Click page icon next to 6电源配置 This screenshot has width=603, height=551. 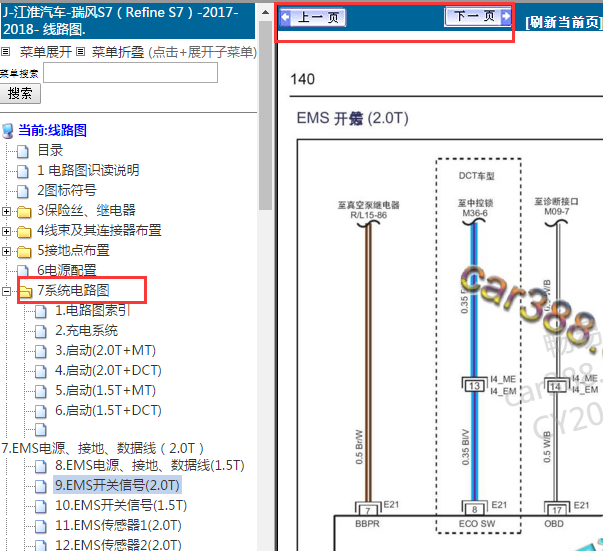tap(23, 270)
